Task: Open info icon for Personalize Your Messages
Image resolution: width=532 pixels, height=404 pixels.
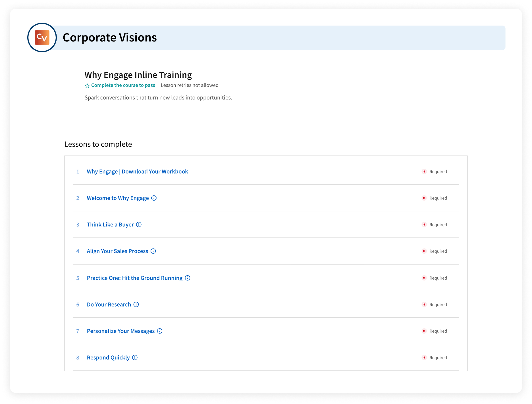Action: coord(160,331)
